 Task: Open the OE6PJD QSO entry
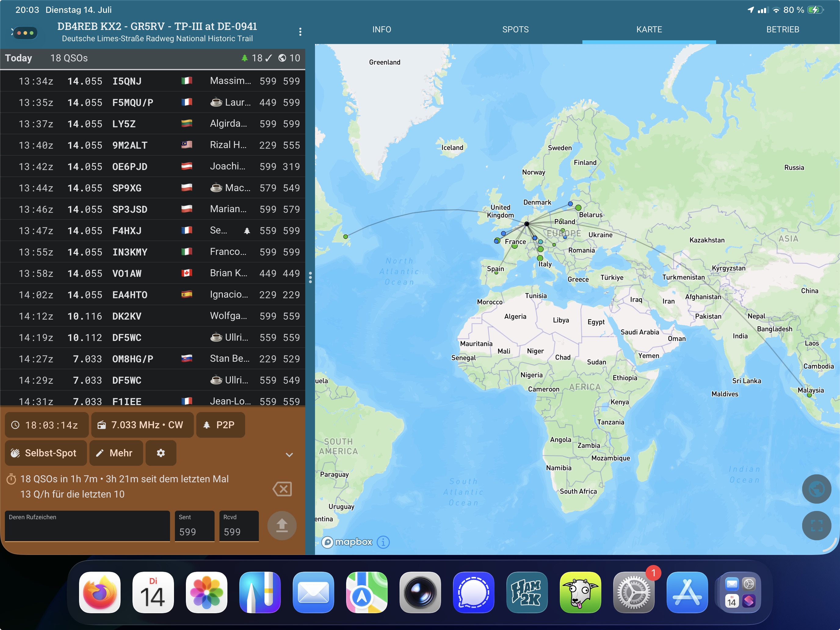click(153, 167)
